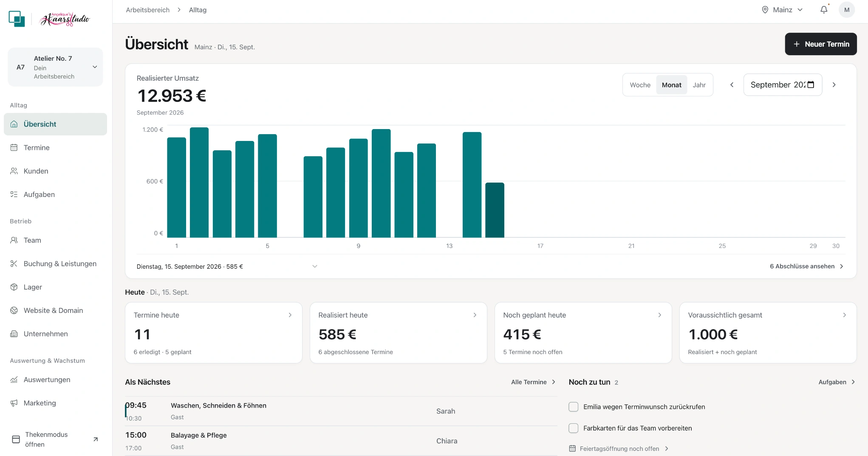Viewport: 868px width, 456px height.
Task: Click the Team icon in sidebar
Action: pyautogui.click(x=14, y=240)
